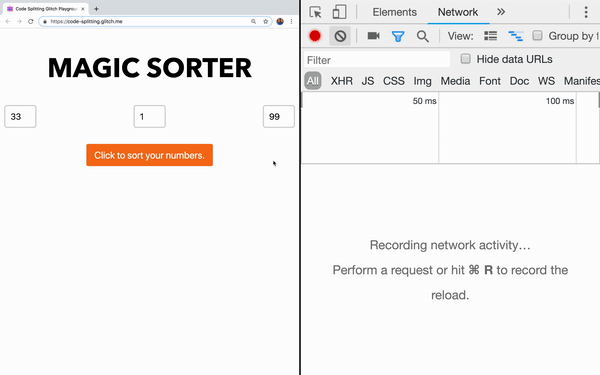Filter requests by JS type

(x=368, y=81)
